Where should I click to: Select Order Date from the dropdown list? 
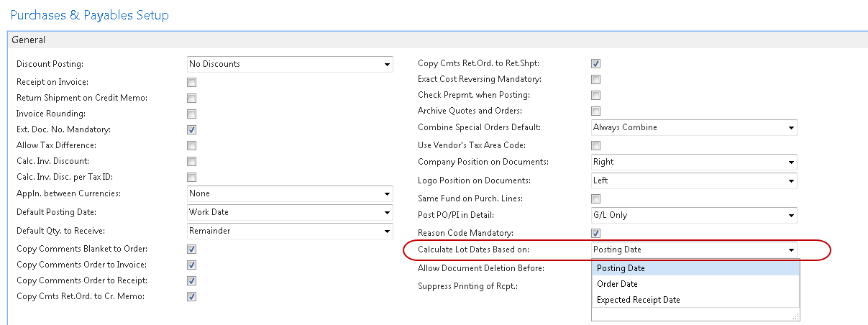[x=618, y=284]
